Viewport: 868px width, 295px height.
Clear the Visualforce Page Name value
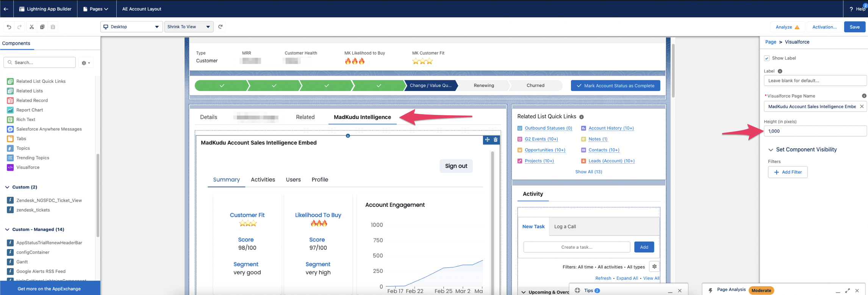862,107
